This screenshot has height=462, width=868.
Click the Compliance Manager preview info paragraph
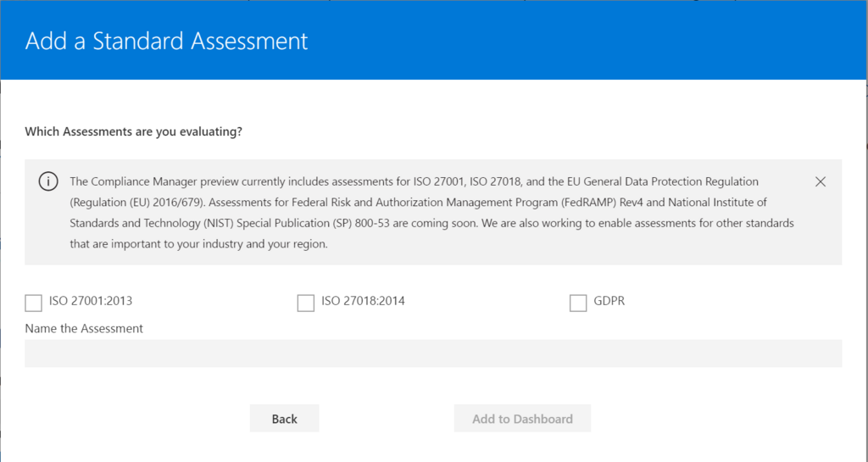(x=431, y=213)
